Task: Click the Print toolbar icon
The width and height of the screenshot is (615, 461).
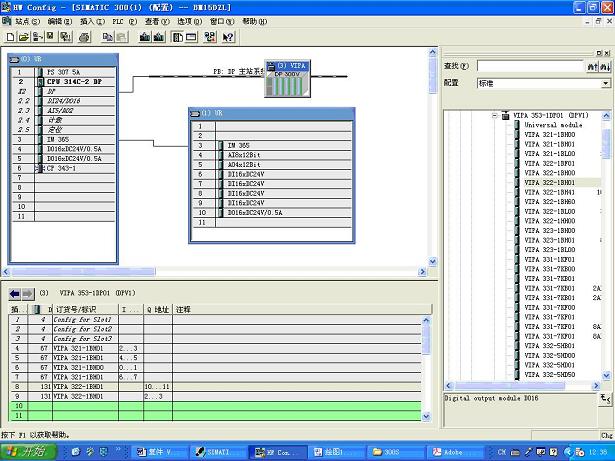Action: pyautogui.click(x=84, y=37)
